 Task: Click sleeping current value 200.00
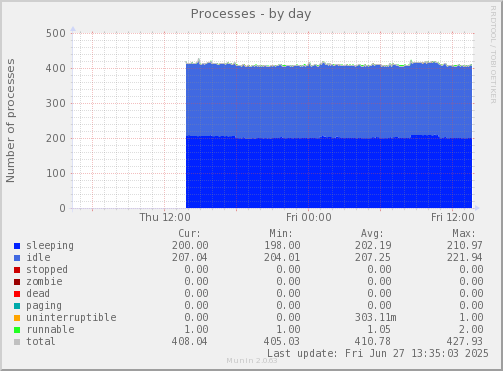click(x=190, y=245)
